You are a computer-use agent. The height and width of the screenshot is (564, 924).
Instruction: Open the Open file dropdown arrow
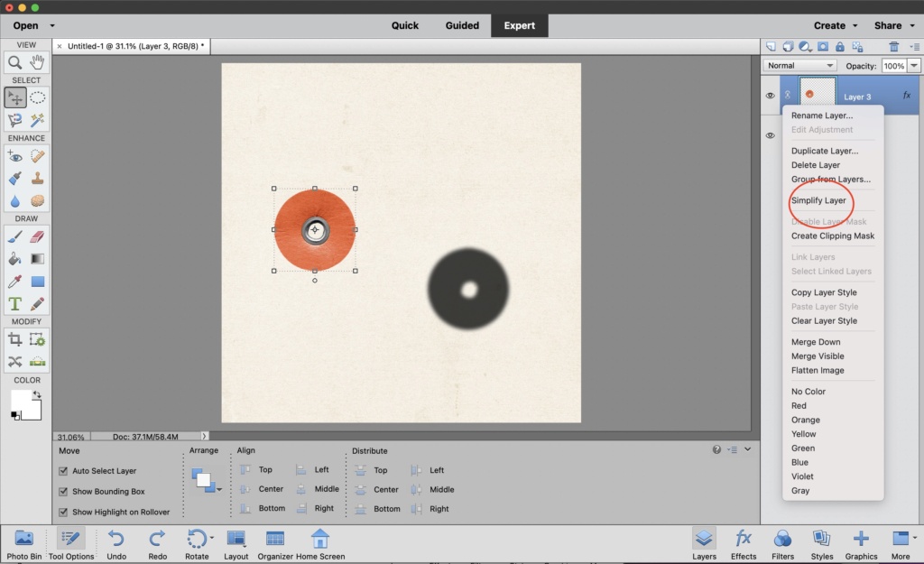(x=52, y=26)
